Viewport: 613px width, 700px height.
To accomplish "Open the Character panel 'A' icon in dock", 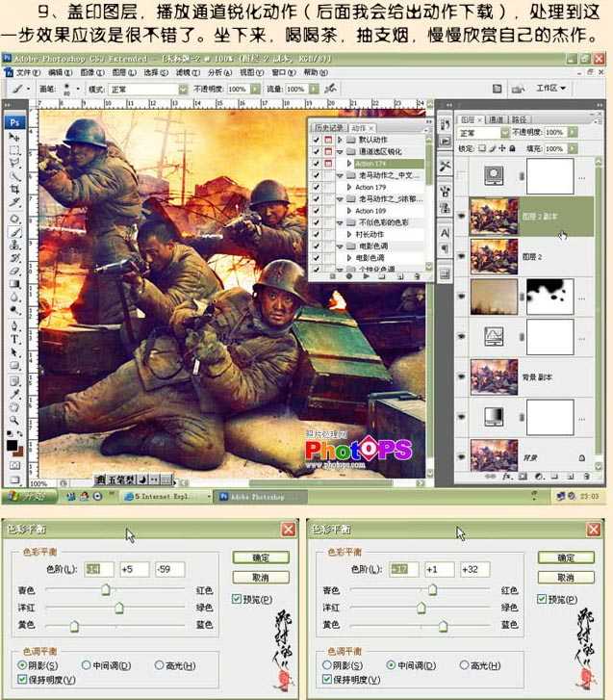I will coord(445,233).
